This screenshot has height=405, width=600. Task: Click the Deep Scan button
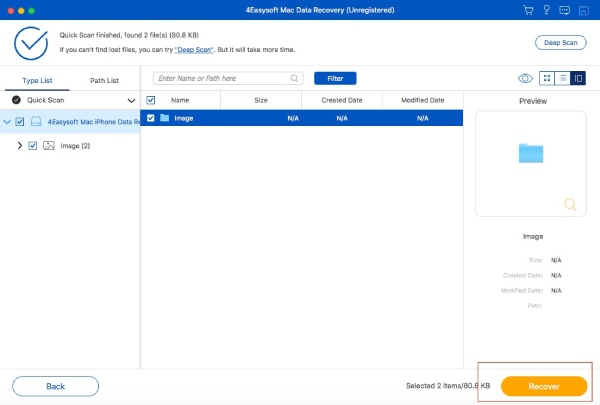pos(561,42)
